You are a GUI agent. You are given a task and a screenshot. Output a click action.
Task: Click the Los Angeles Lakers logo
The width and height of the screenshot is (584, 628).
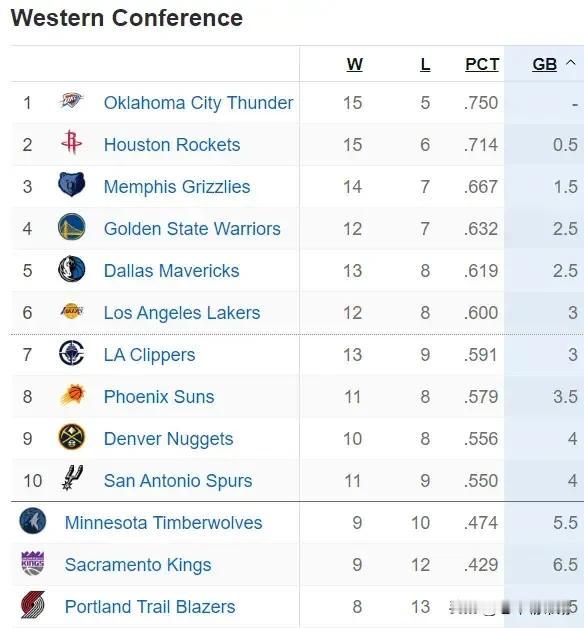pyautogui.click(x=71, y=310)
